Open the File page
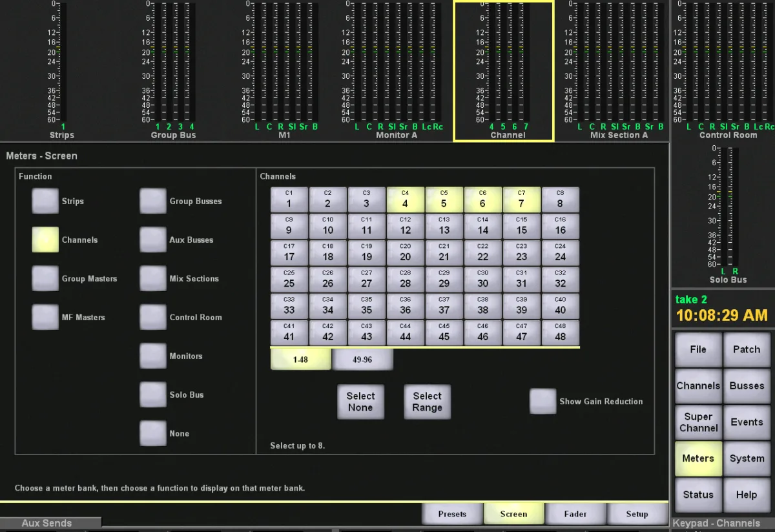 [x=698, y=349]
